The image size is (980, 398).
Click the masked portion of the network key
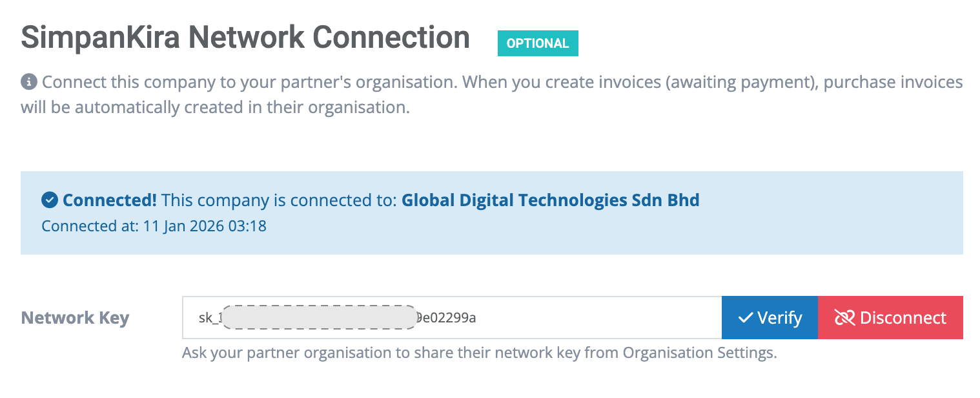pos(320,318)
